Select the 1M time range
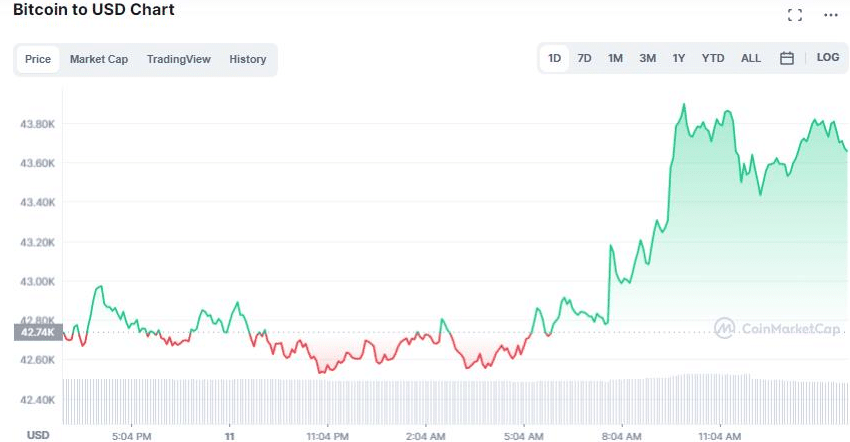Viewport: 850px width, 442px height. coord(615,58)
